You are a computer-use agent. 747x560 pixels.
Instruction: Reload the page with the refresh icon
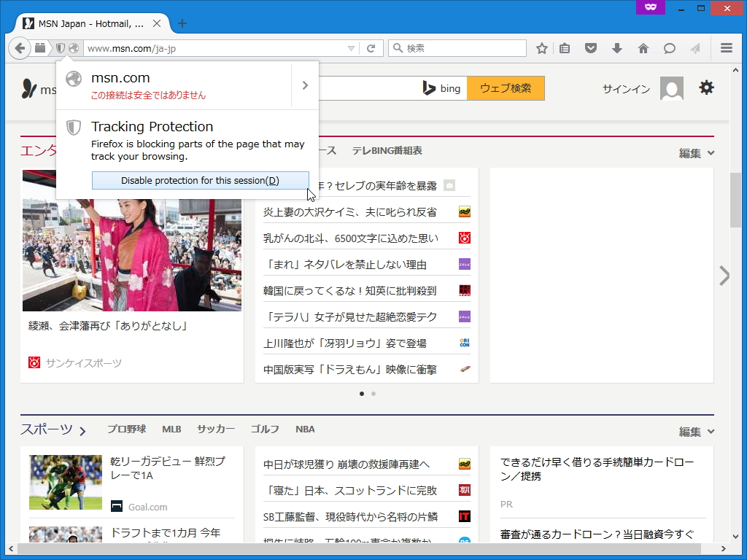click(x=371, y=48)
